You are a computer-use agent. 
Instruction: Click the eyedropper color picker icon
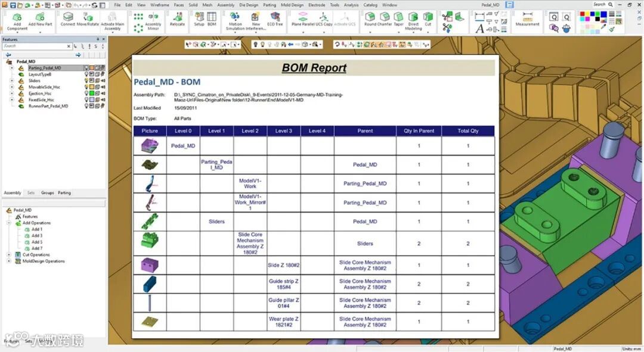pos(603,26)
